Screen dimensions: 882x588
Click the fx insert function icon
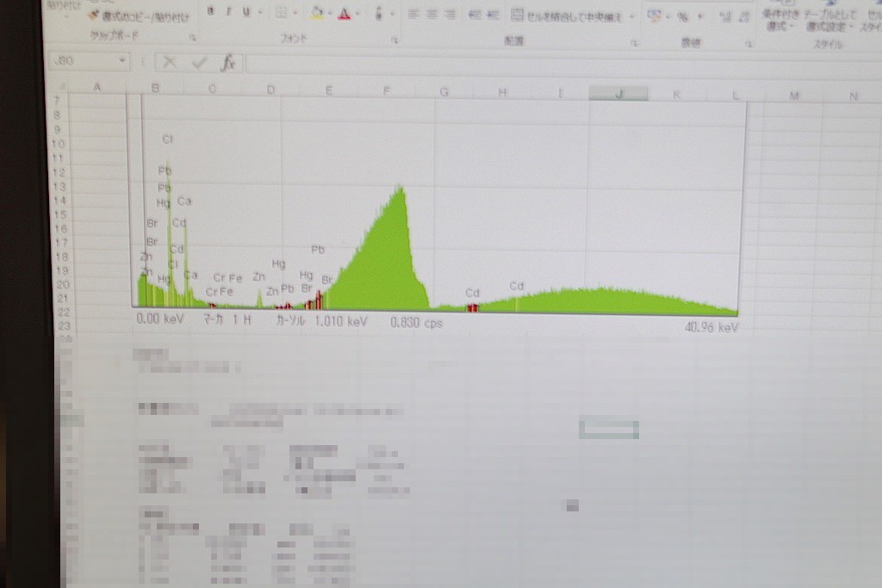coord(228,63)
